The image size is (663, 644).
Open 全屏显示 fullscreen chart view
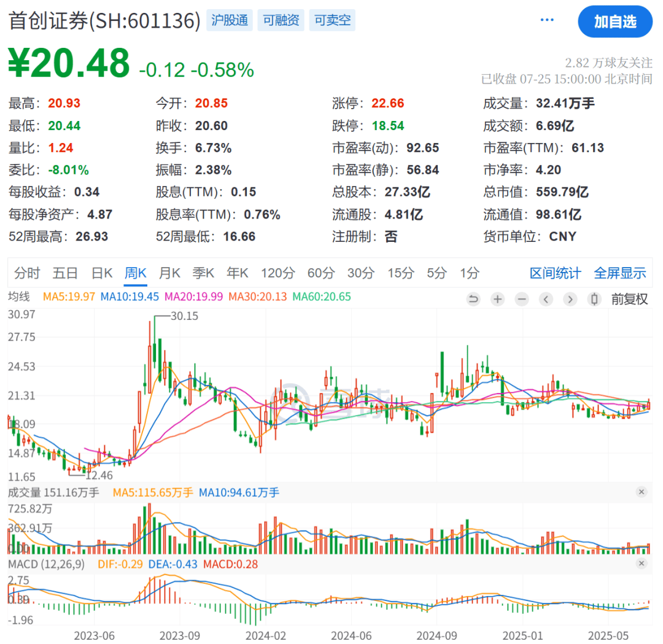[620, 273]
